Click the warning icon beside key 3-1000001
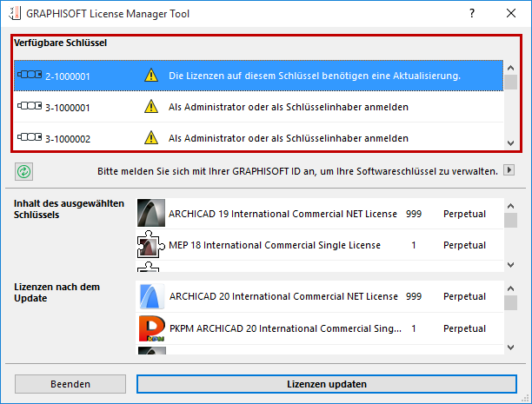 point(151,107)
